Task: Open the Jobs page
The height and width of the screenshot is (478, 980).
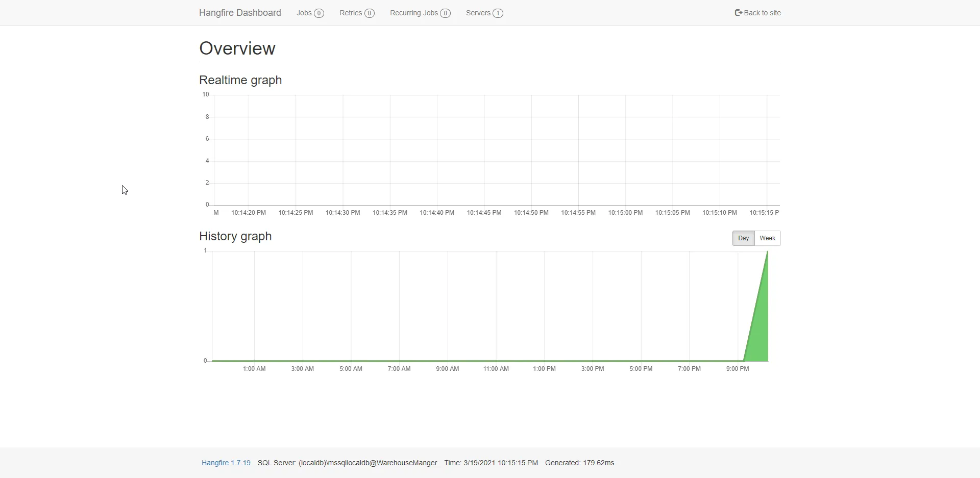Action: click(x=304, y=13)
